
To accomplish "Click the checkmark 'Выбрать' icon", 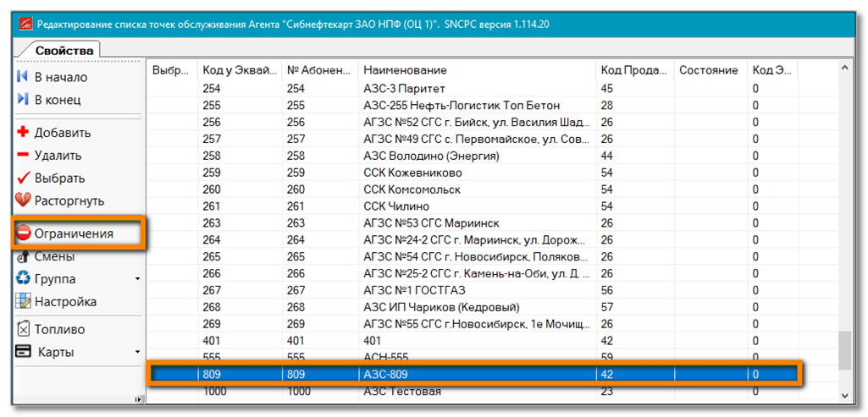I will coord(23,178).
